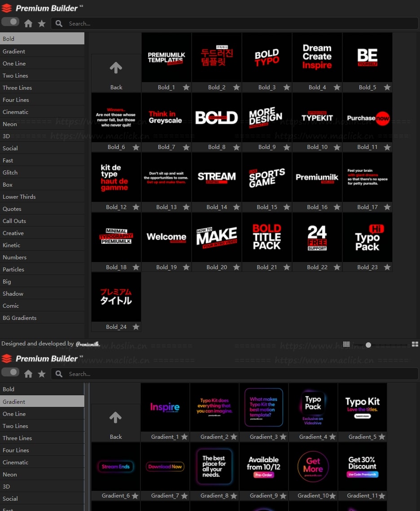Click the search magnifier in the Bold presets panel
This screenshot has height=511, width=420.
(x=59, y=23)
